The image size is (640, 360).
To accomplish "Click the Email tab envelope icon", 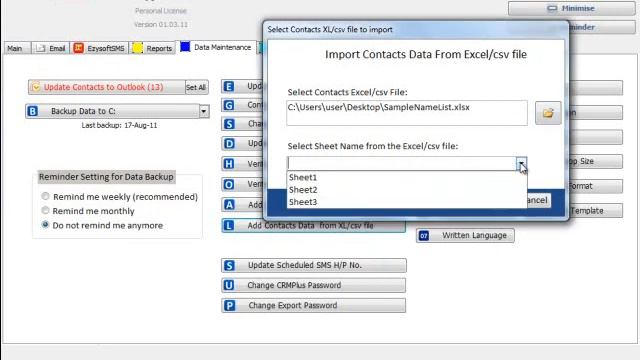I will click(x=40, y=49).
